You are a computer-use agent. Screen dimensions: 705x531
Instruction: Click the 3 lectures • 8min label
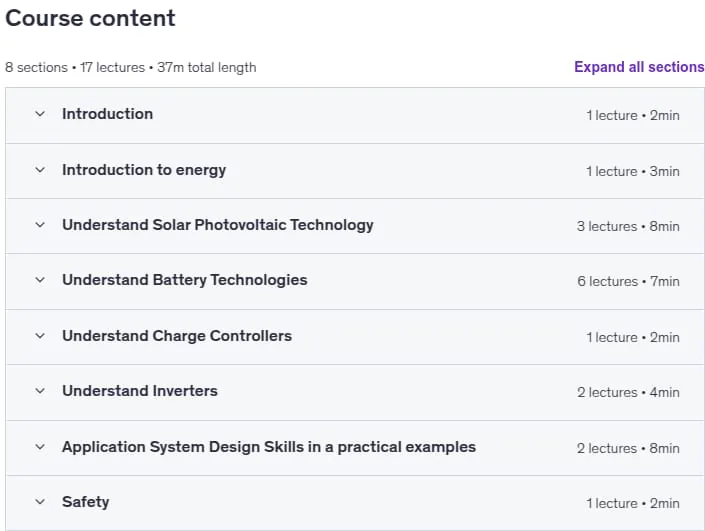point(628,226)
